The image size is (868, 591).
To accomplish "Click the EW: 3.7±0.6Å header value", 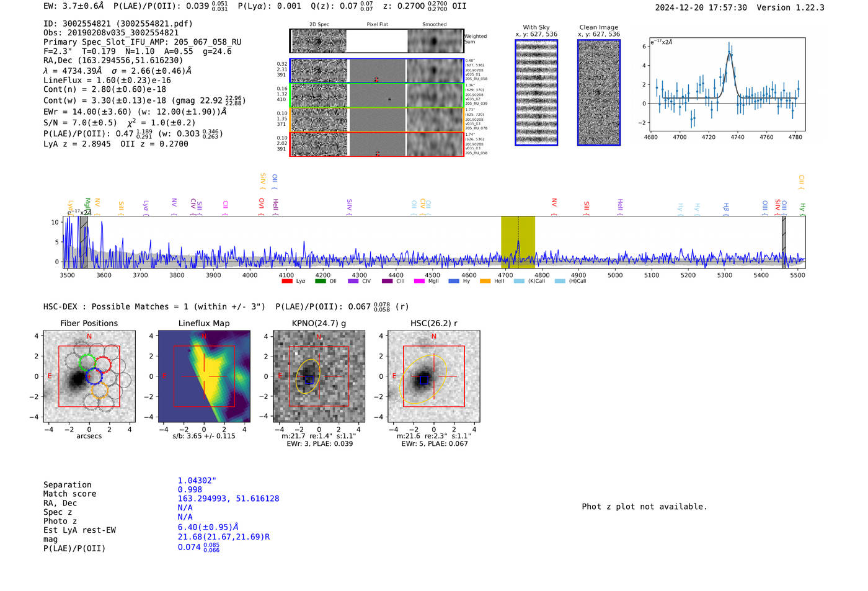I will (74, 6).
